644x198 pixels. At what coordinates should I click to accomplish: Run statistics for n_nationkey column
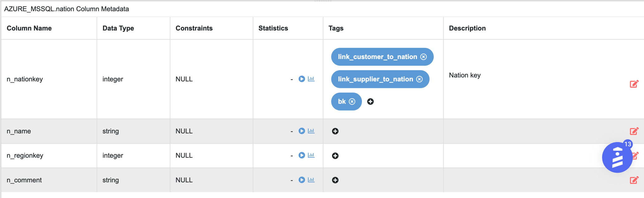[x=301, y=79]
